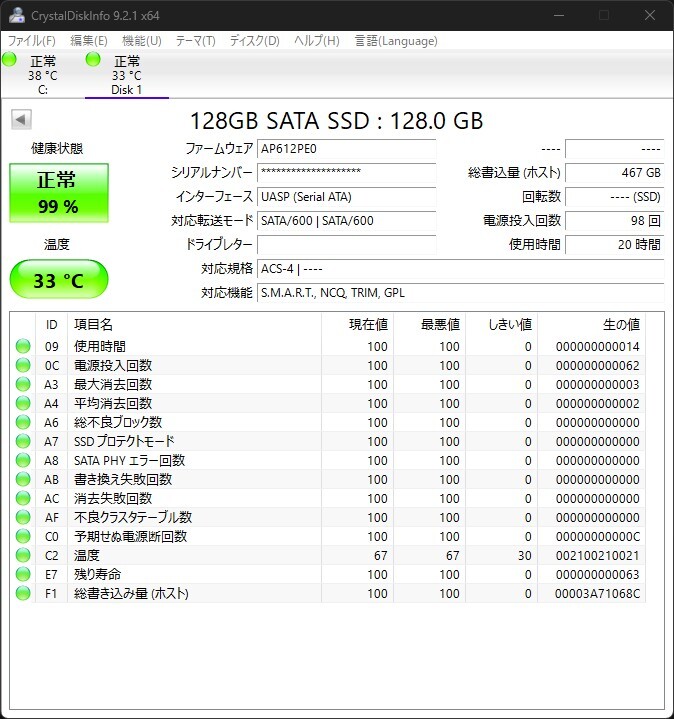Click the ID column header
The height and width of the screenshot is (719, 674).
(51, 325)
